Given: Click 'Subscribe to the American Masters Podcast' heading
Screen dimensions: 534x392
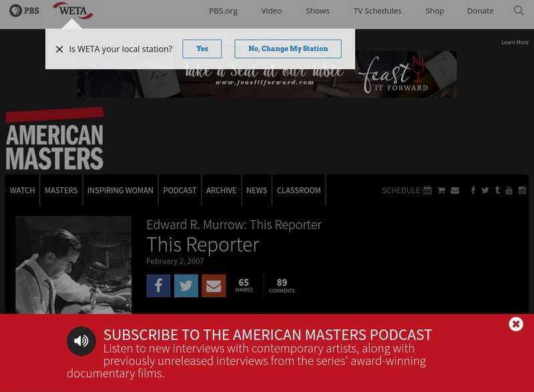Looking at the screenshot, I should click(x=268, y=335).
